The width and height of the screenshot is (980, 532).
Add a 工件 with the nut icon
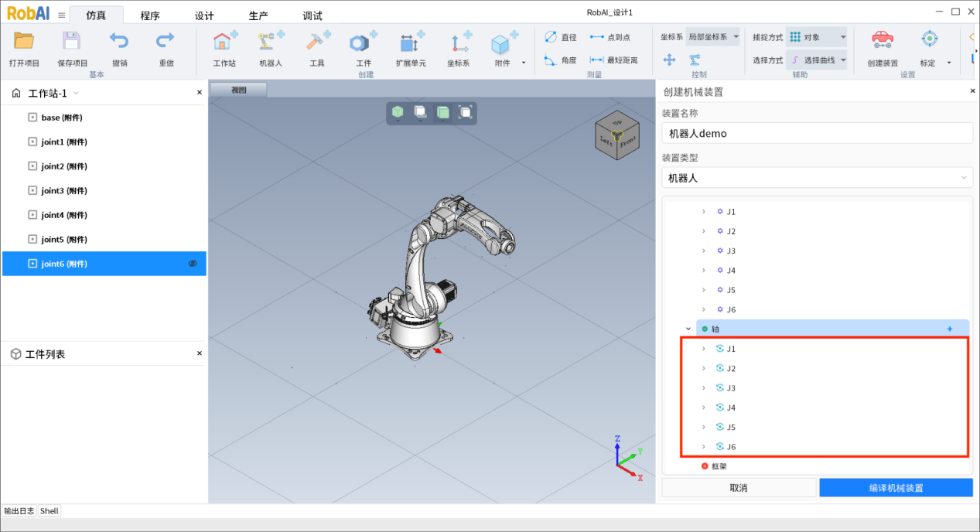[x=363, y=41]
